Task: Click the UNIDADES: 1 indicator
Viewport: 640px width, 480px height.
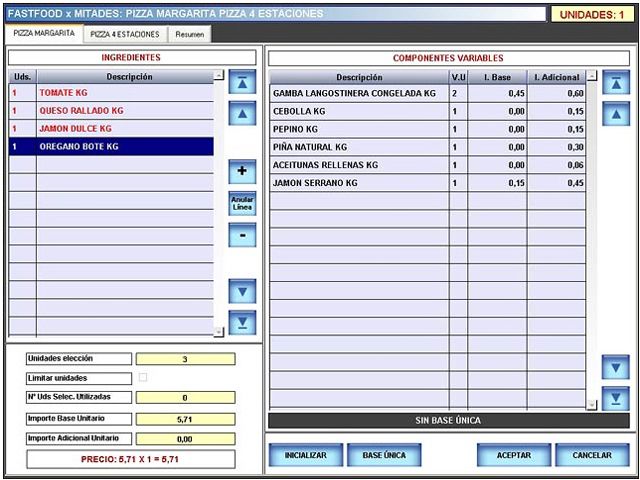Action: pos(592,15)
